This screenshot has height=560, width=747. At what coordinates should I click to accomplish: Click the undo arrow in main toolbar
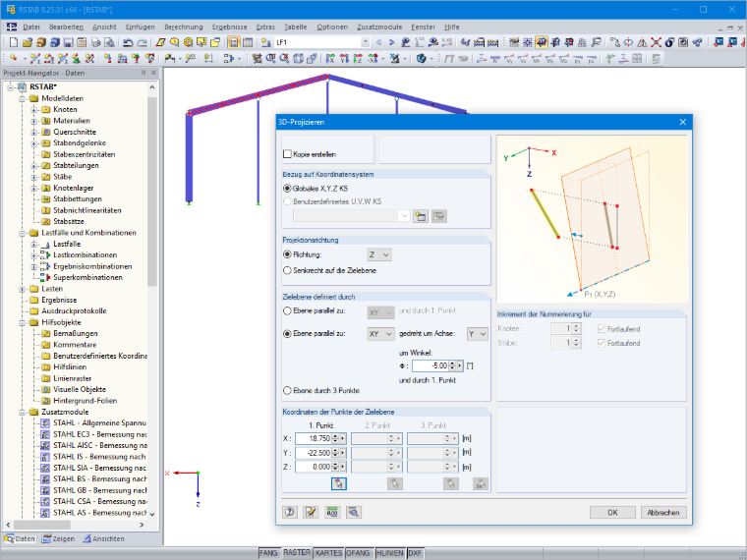127,42
